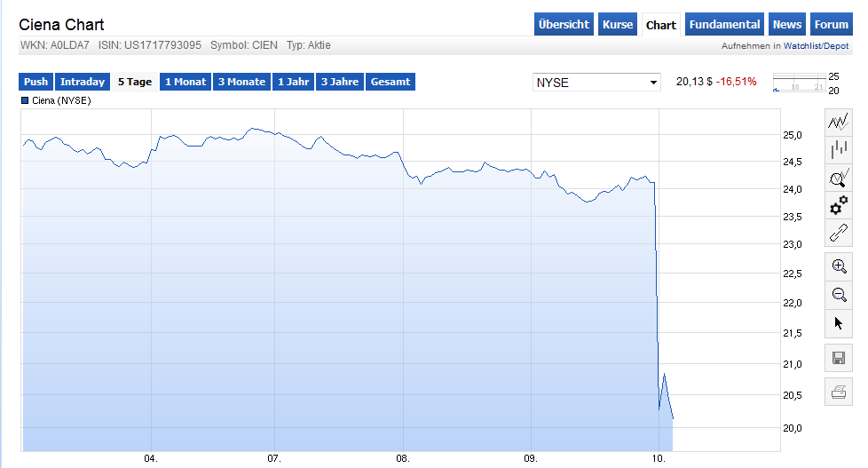Switch to the Fundamental tab

[x=724, y=25]
